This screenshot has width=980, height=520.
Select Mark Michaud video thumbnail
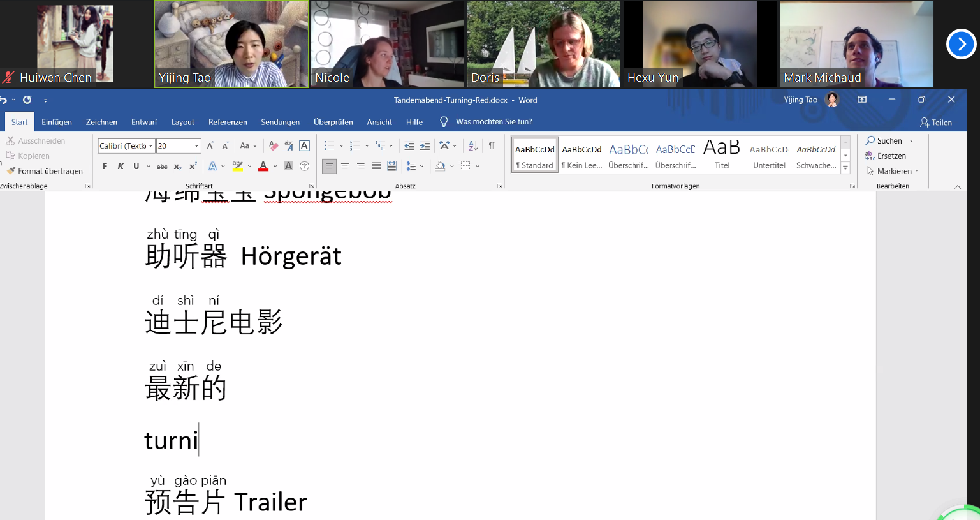856,44
